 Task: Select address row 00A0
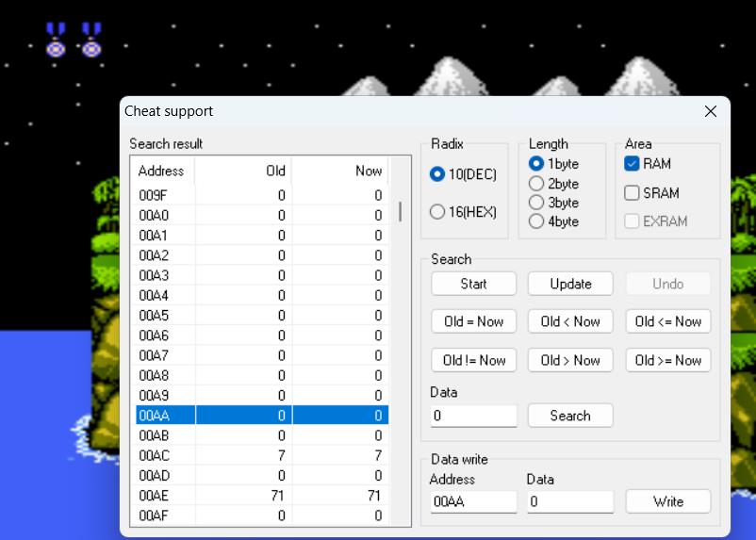(x=262, y=215)
